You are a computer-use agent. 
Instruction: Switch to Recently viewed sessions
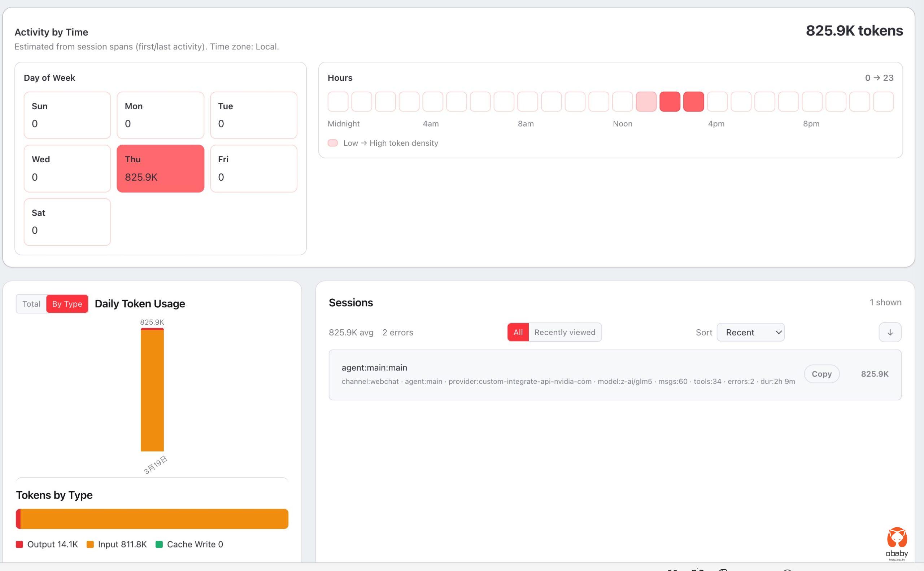coord(565,332)
